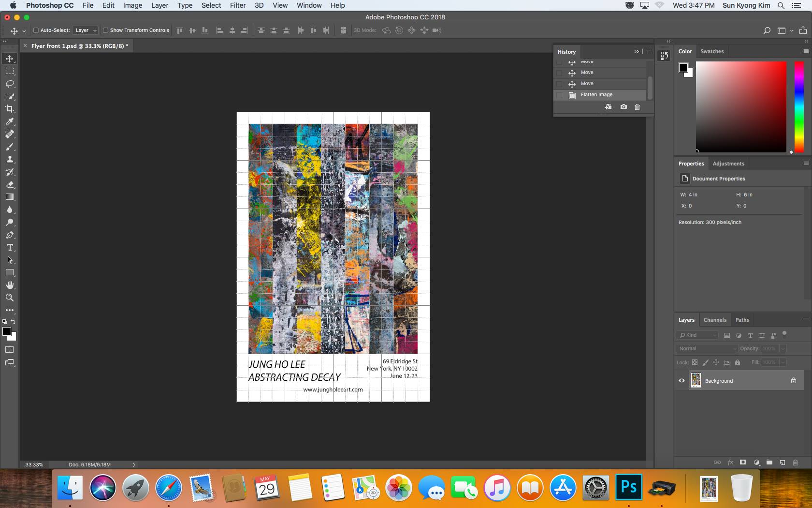The height and width of the screenshot is (508, 812).
Task: Click the rainbow hue slider strip
Action: [799, 106]
